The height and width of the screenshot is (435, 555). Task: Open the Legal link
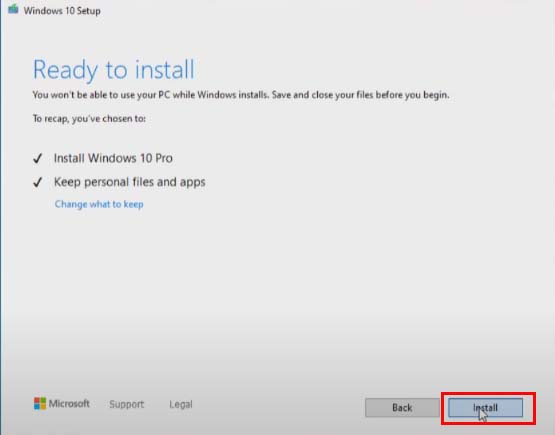point(181,404)
